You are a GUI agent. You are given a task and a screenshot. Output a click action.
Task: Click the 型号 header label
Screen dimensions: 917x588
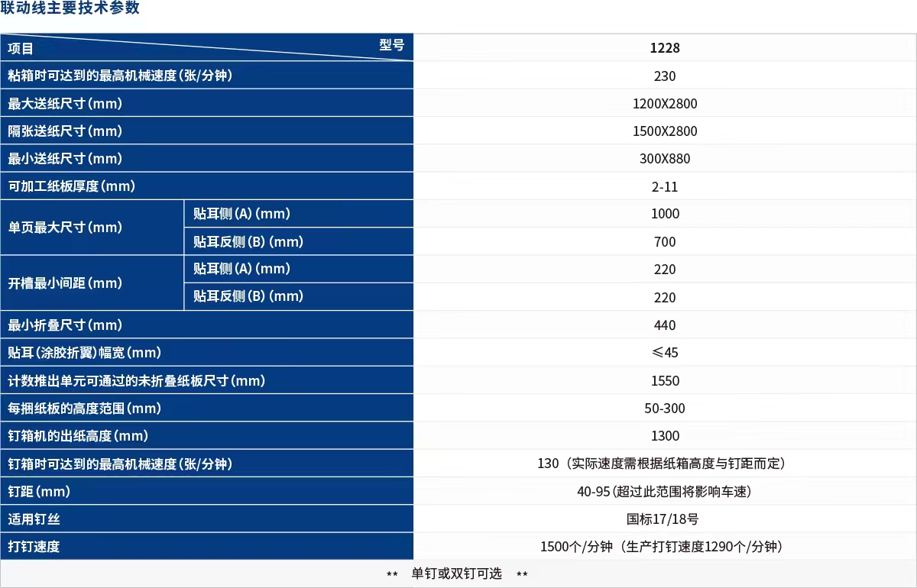[391, 44]
